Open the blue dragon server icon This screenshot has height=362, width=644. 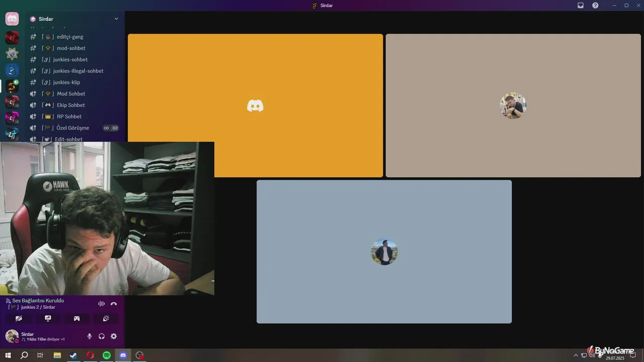coord(12,70)
